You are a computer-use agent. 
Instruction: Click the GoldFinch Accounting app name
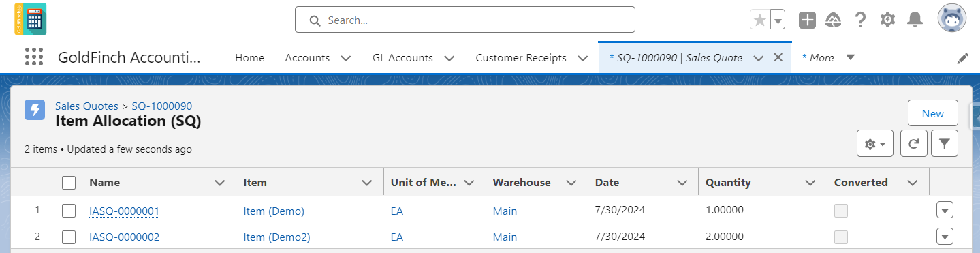[x=130, y=58]
